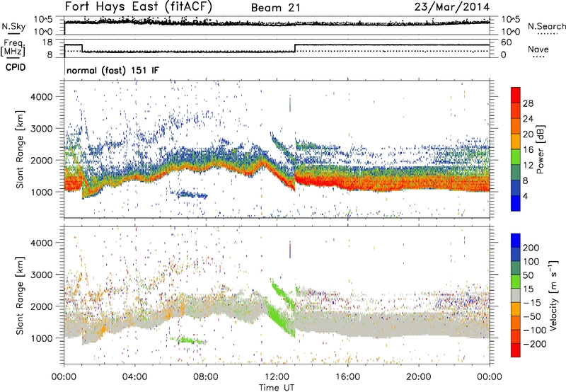Select the '-200' Velocity colorbar label
566x392 pixels.
click(535, 344)
